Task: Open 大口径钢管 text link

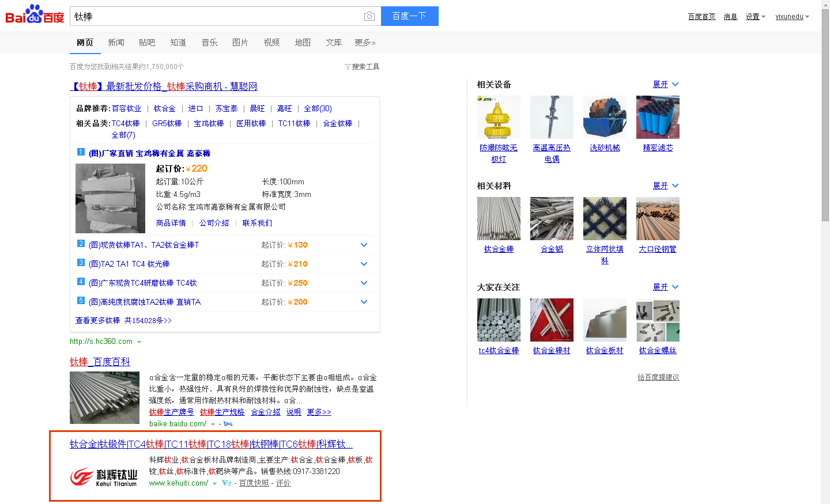Action: (658, 249)
